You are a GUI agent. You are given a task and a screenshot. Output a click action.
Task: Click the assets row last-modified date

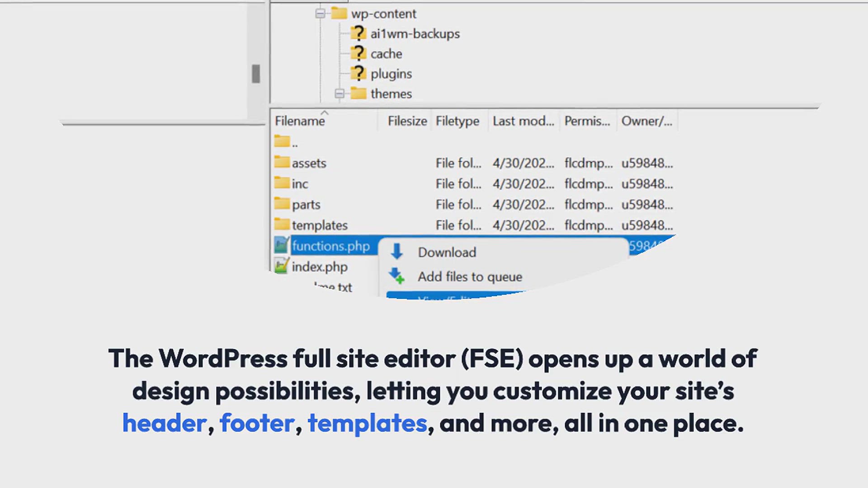coord(523,163)
